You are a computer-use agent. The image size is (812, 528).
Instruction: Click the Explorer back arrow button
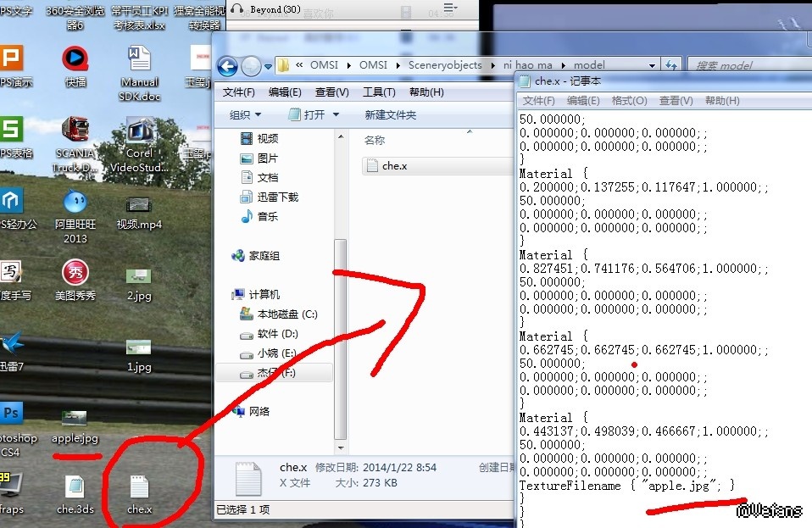227,66
